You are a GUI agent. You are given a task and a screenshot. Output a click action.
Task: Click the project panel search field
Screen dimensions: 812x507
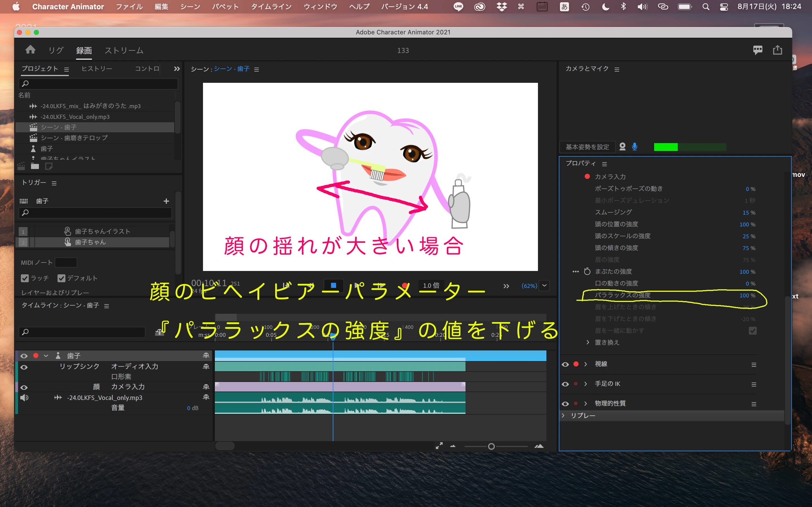point(98,83)
